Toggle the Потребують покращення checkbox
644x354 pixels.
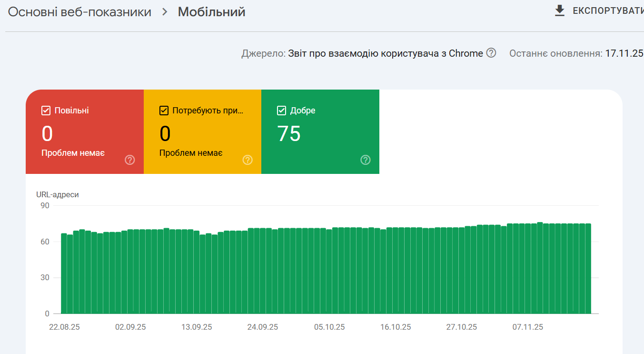coord(164,111)
